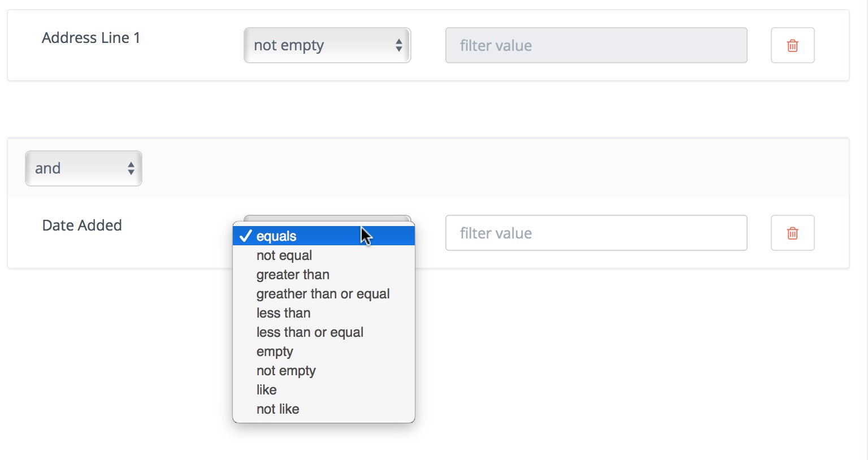
Task: Select 'equals' in the operator list
Action: pyautogui.click(x=276, y=236)
